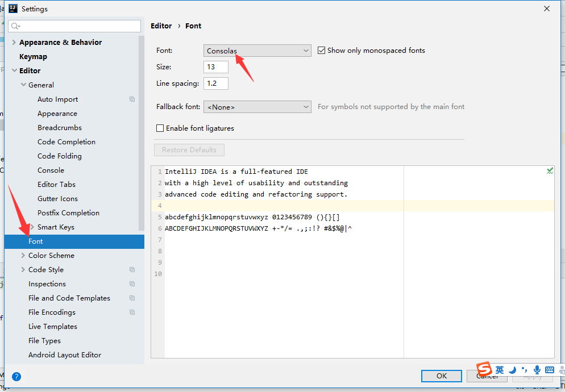Image resolution: width=565 pixels, height=392 pixels.
Task: Open Editor Tabs settings
Action: point(57,185)
